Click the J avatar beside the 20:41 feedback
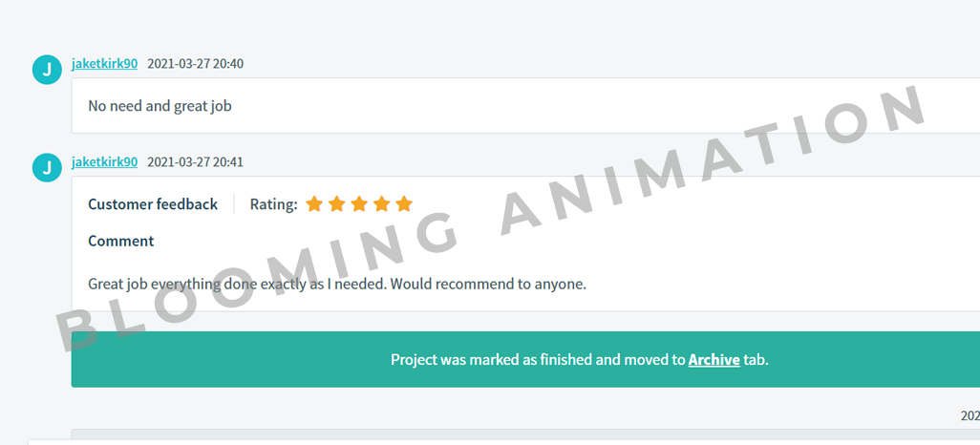The height and width of the screenshot is (445, 980). pyautogui.click(x=47, y=167)
